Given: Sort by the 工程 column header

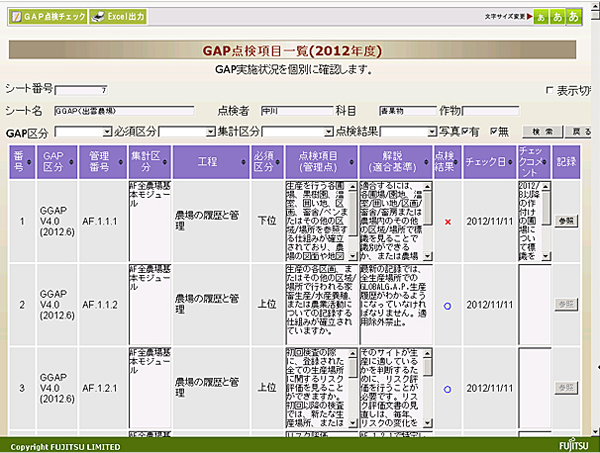Looking at the screenshot, I should pyautogui.click(x=211, y=162).
